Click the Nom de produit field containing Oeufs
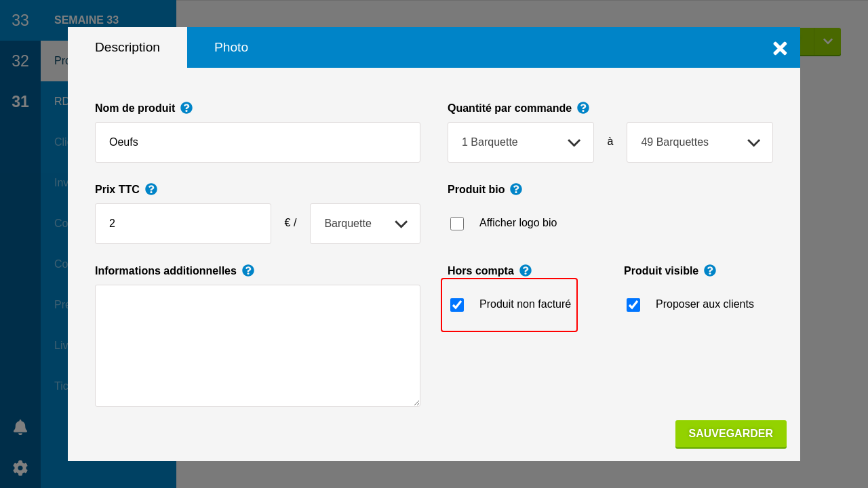 pyautogui.click(x=258, y=142)
